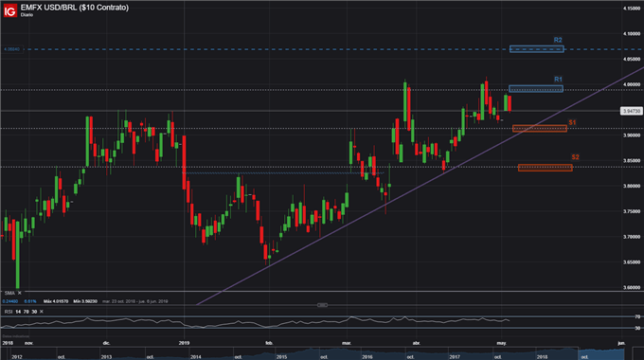The image size is (644, 360).
Task: Click the R2 resistance label
Action: point(557,41)
